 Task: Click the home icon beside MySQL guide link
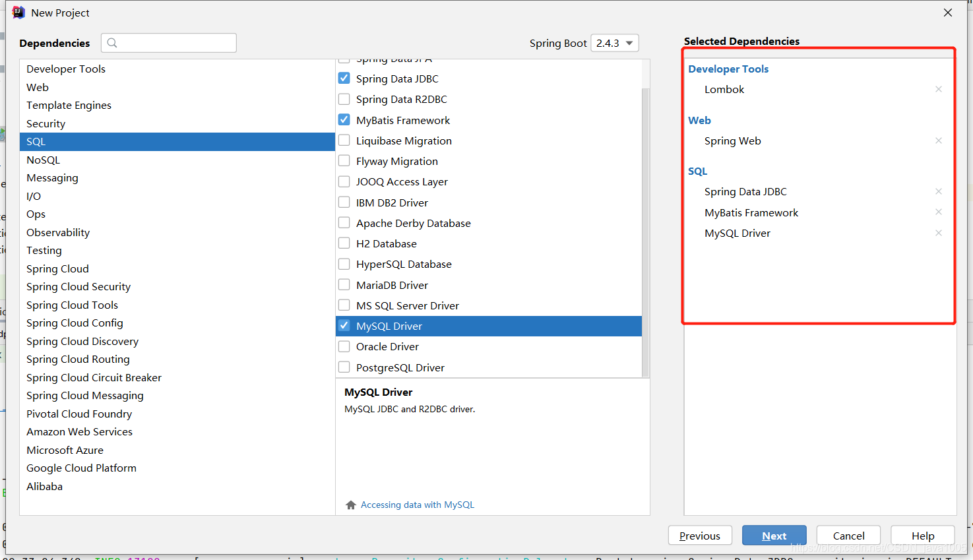(351, 505)
